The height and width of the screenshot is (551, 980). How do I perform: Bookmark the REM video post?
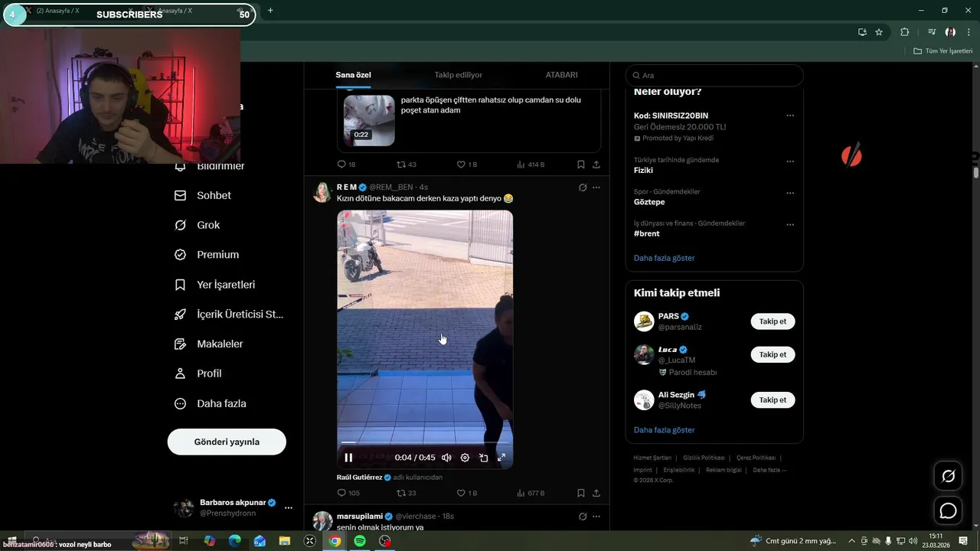point(581,493)
